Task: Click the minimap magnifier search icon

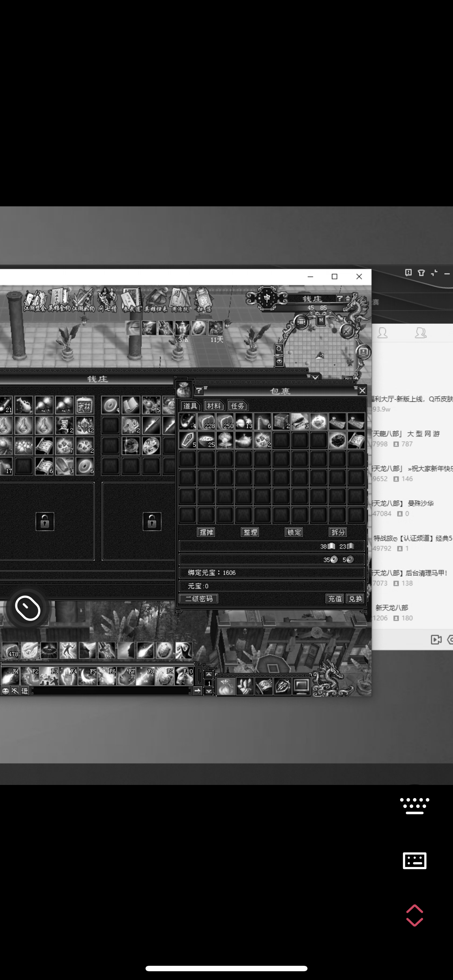Action: click(279, 349)
